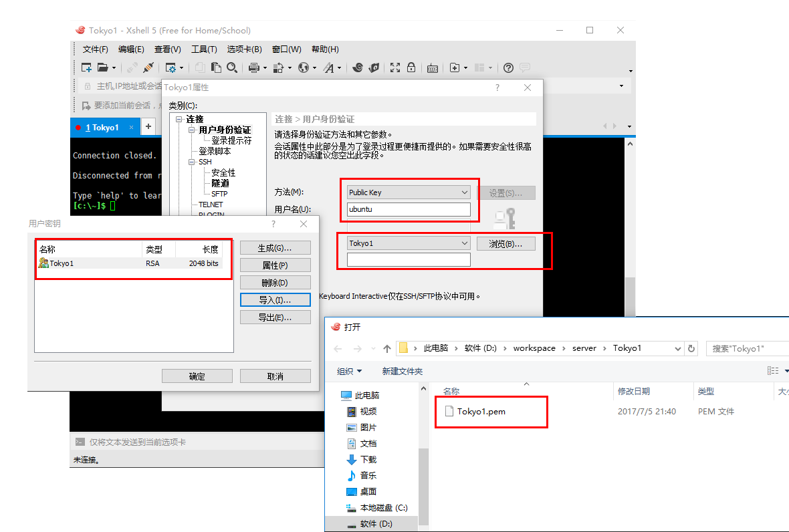Click the keyboard key-mapping icon
The image size is (789, 532).
click(x=432, y=68)
